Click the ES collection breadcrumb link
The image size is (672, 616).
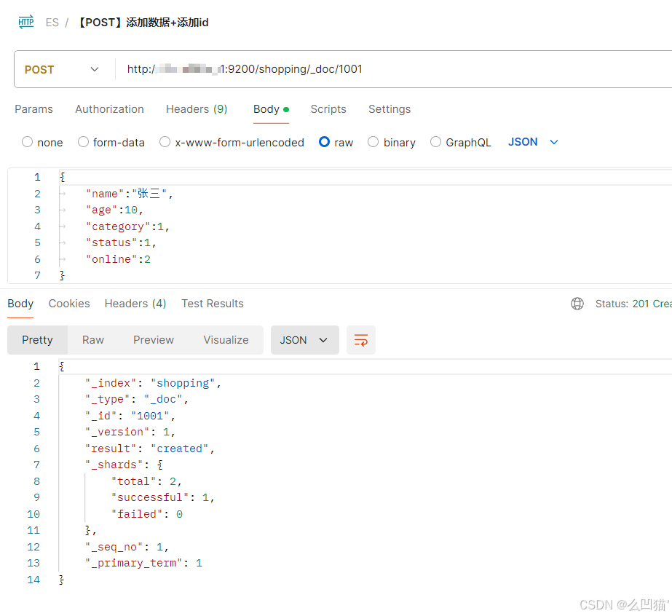pyautogui.click(x=52, y=23)
